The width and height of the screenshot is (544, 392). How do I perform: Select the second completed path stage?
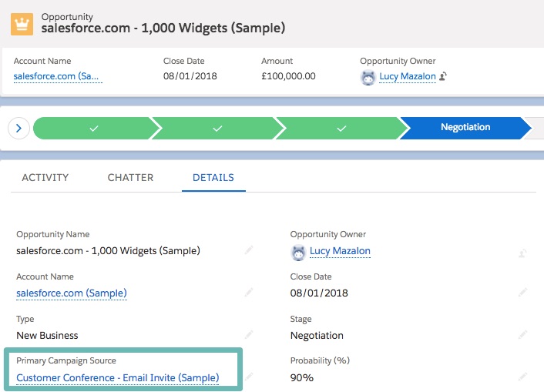pyautogui.click(x=217, y=129)
